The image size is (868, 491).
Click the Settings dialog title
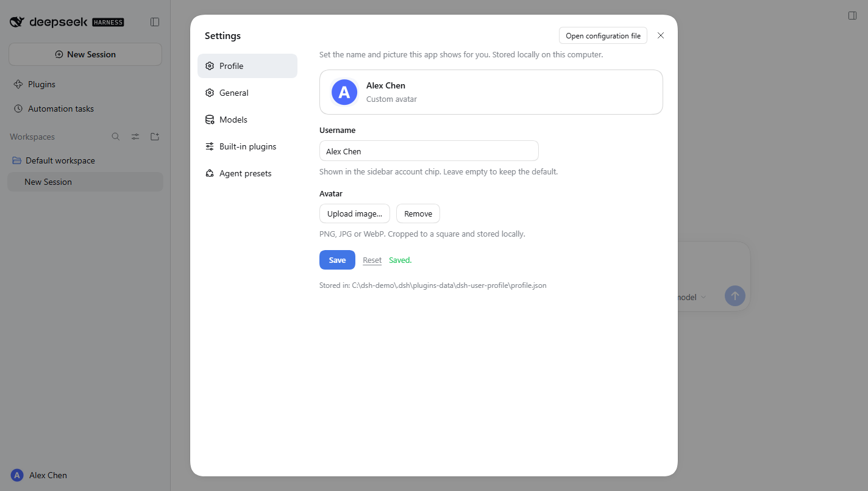click(222, 35)
